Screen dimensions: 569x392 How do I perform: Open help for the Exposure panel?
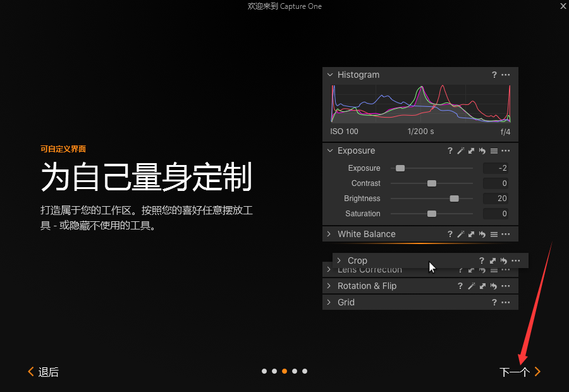click(450, 150)
